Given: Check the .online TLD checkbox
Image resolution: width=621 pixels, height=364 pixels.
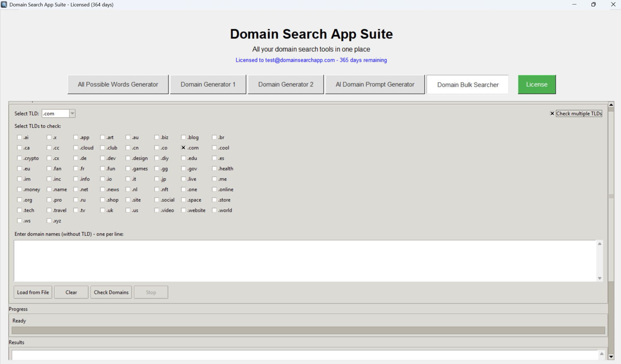Looking at the screenshot, I should (x=214, y=189).
